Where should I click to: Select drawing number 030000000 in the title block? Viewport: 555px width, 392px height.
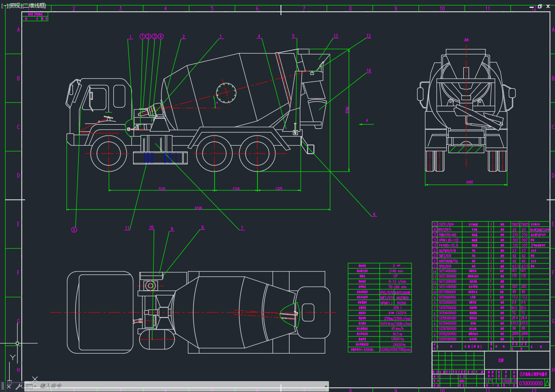(x=531, y=383)
